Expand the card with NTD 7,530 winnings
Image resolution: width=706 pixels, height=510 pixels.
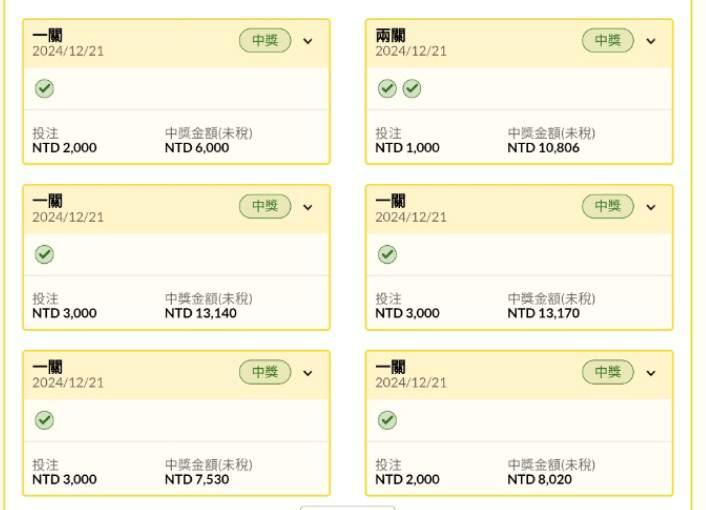(x=308, y=373)
